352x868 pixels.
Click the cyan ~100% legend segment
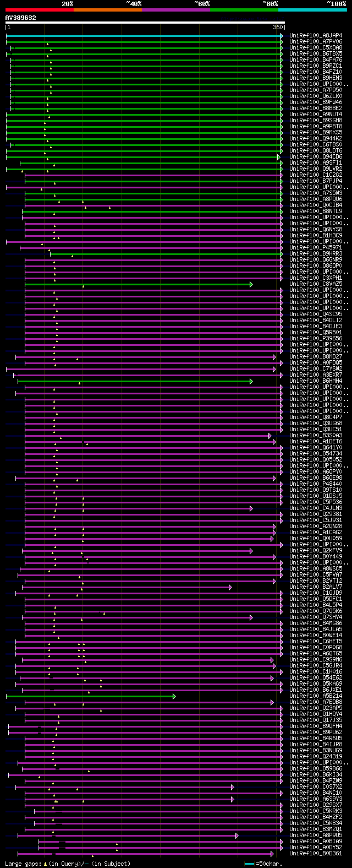click(312, 9)
